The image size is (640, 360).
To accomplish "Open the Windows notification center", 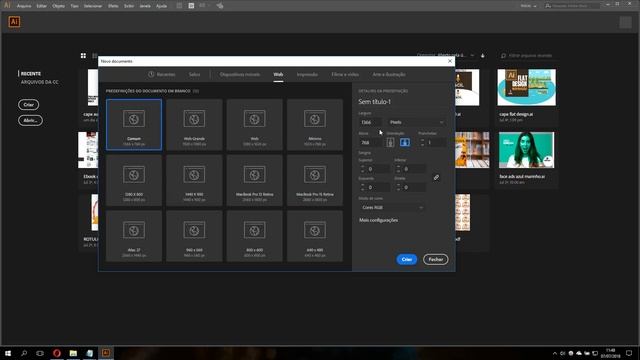I will point(629,353).
